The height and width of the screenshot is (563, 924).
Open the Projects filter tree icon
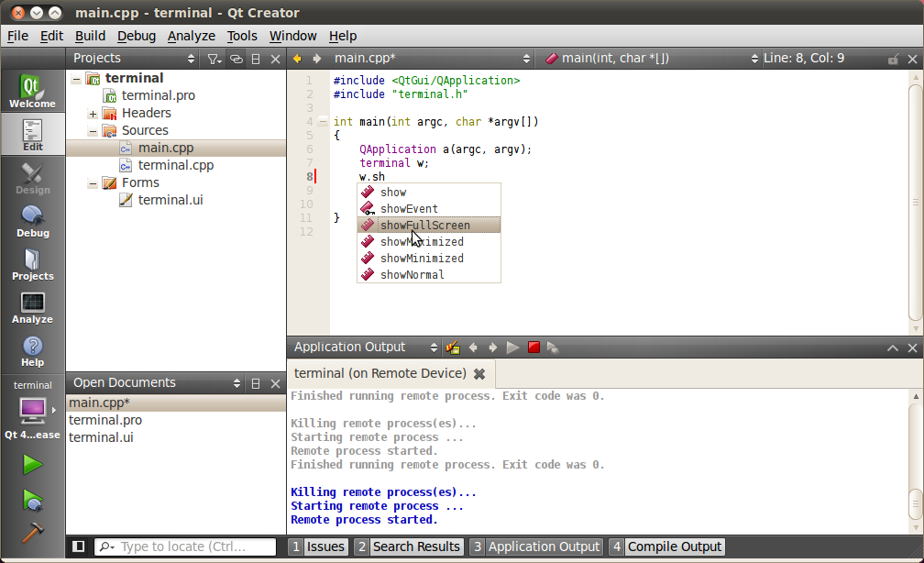(x=214, y=59)
